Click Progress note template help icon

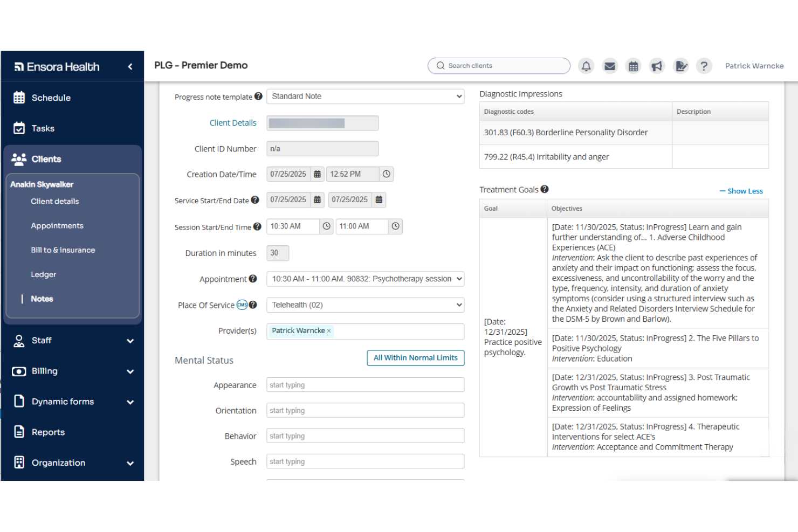tap(258, 96)
